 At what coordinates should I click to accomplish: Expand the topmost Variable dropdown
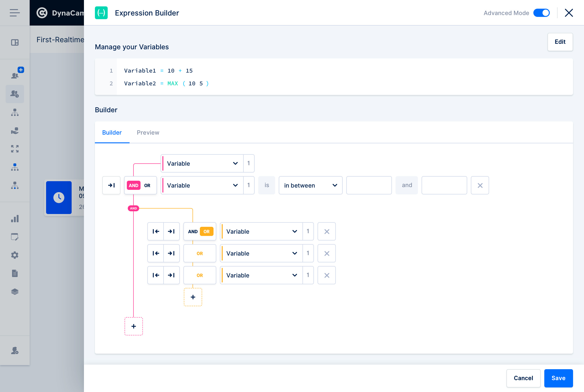point(202,164)
